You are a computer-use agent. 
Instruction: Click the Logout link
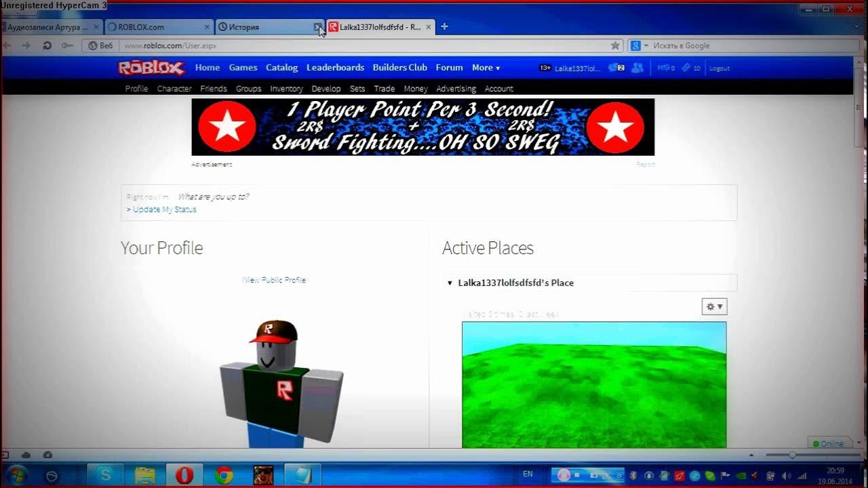pyautogui.click(x=719, y=68)
